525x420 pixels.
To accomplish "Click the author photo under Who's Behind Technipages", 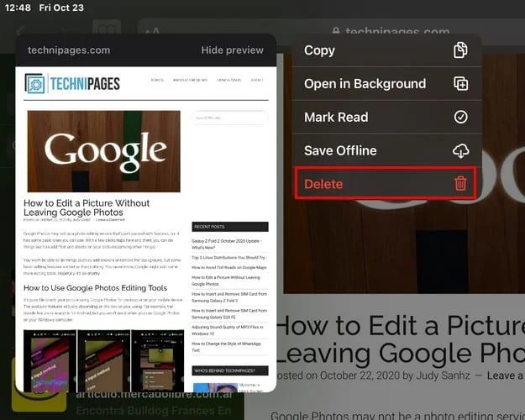I will click(215, 387).
